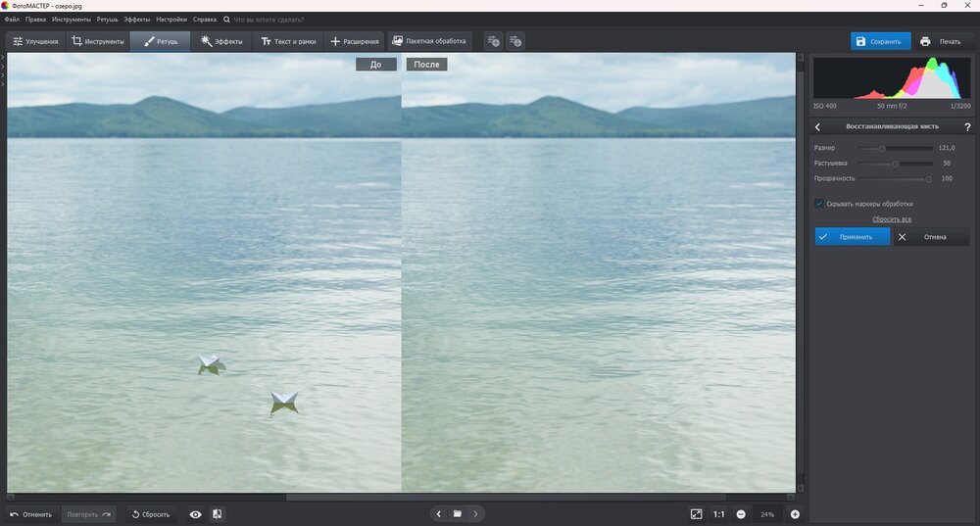Fit image to screen icon
This screenshot has width=980, height=526.
pyautogui.click(x=696, y=514)
